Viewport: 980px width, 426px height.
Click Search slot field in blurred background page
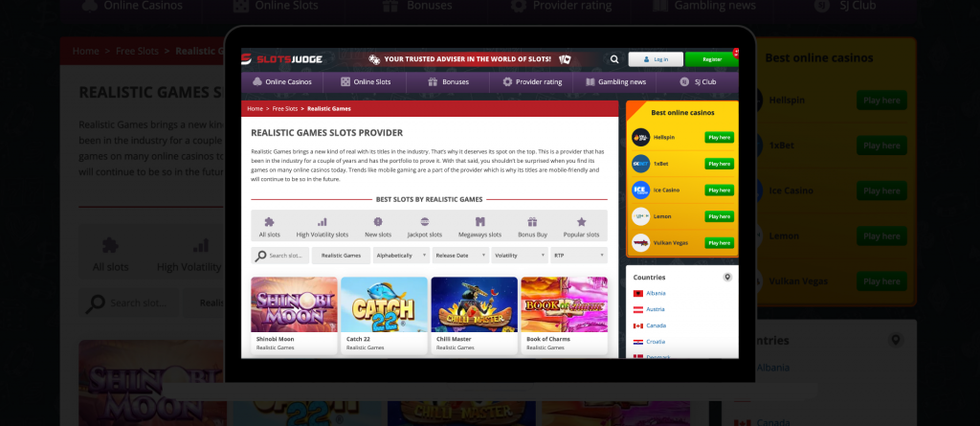click(x=129, y=303)
